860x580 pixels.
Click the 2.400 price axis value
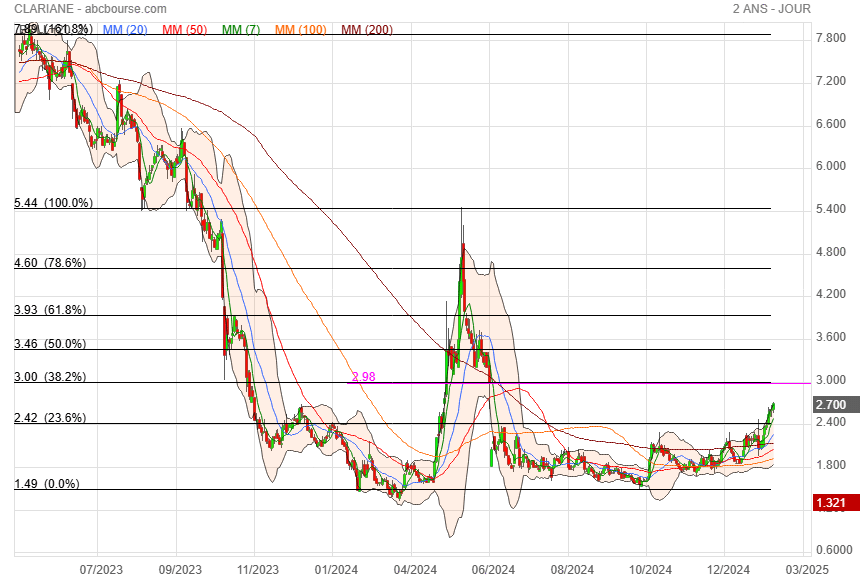[x=830, y=421]
